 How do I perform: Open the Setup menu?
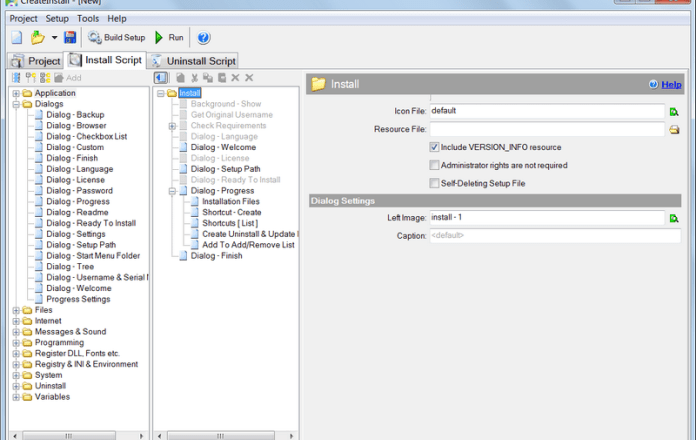click(57, 19)
